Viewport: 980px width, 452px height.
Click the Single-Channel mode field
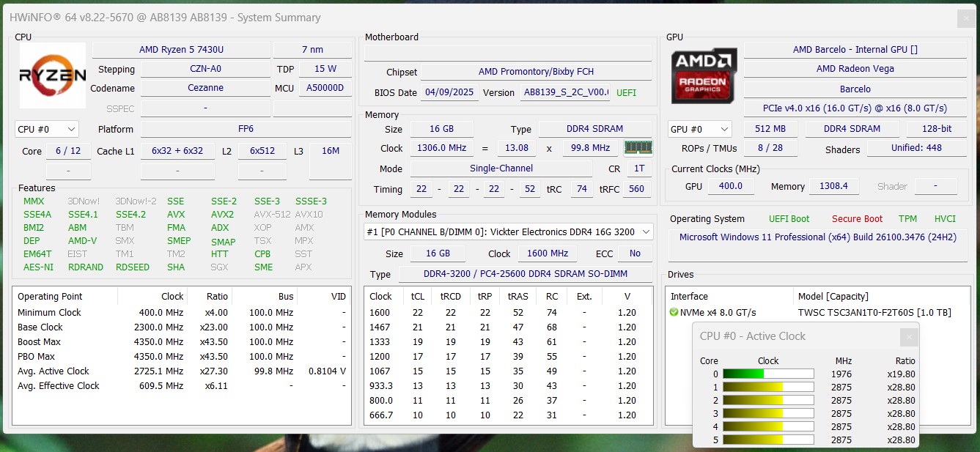(x=501, y=168)
